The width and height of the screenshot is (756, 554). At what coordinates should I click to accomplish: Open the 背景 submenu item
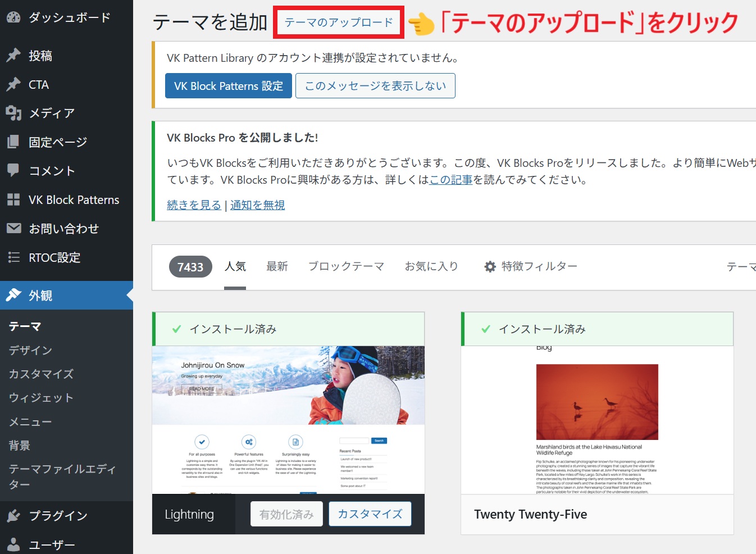coord(19,445)
